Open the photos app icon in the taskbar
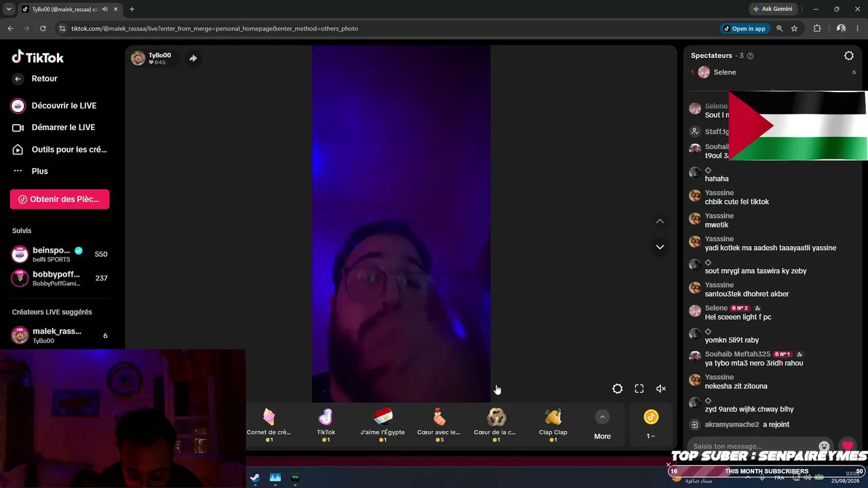The image size is (868, 488). 275,478
